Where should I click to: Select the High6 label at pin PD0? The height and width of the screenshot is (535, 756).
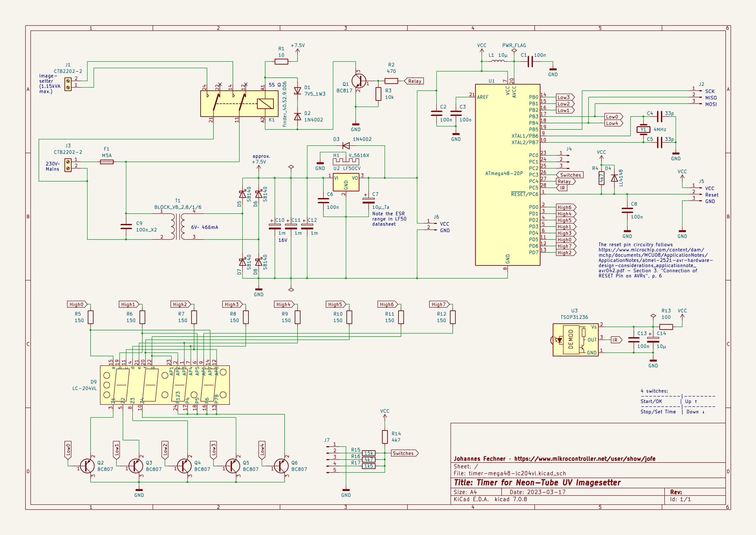pyautogui.click(x=566, y=207)
